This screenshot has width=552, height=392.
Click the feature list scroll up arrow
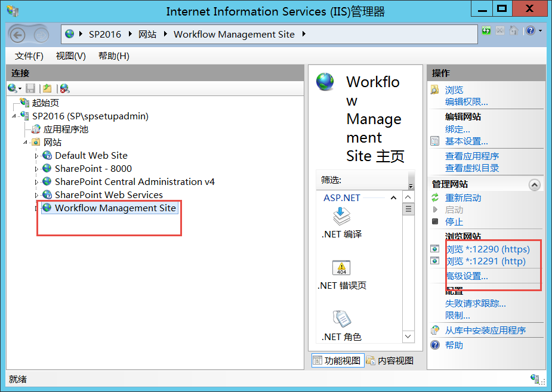(408, 197)
